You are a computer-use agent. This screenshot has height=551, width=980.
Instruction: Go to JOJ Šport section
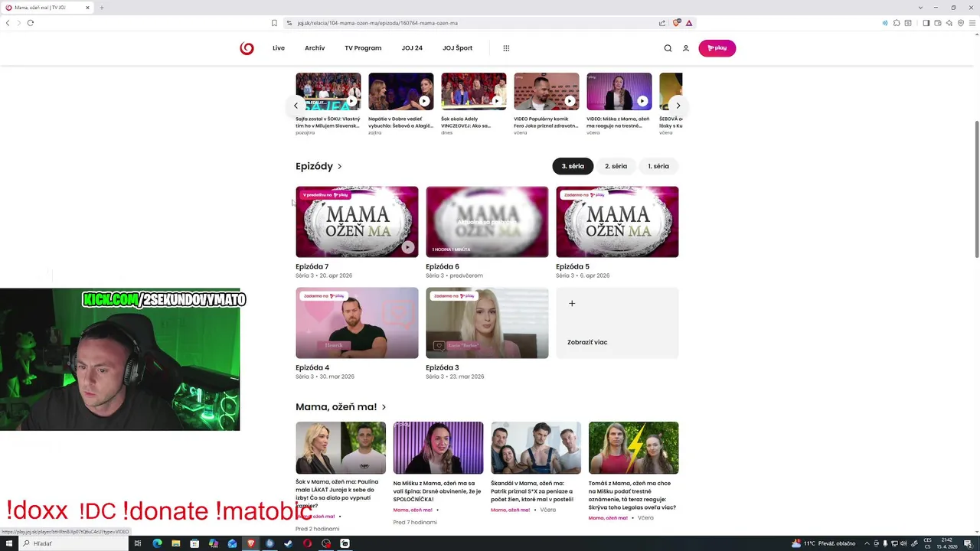pos(457,48)
